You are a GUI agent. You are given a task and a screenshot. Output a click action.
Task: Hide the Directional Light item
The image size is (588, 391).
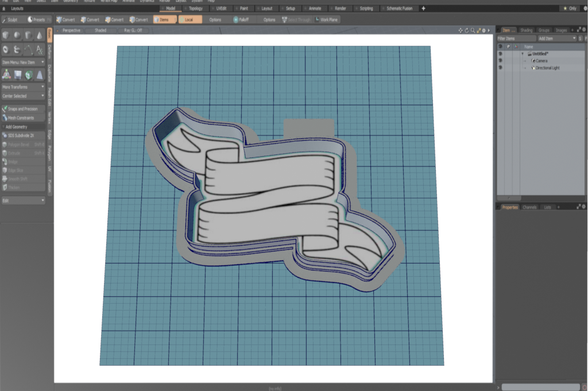coord(500,68)
